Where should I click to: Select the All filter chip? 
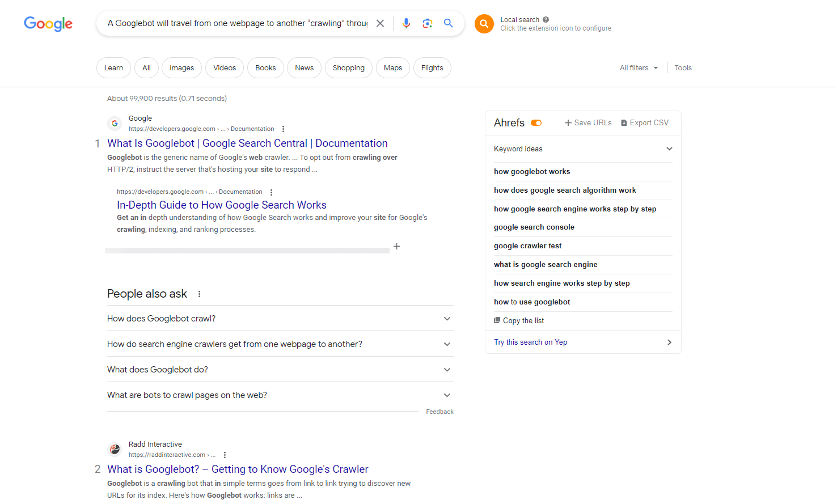tap(146, 68)
